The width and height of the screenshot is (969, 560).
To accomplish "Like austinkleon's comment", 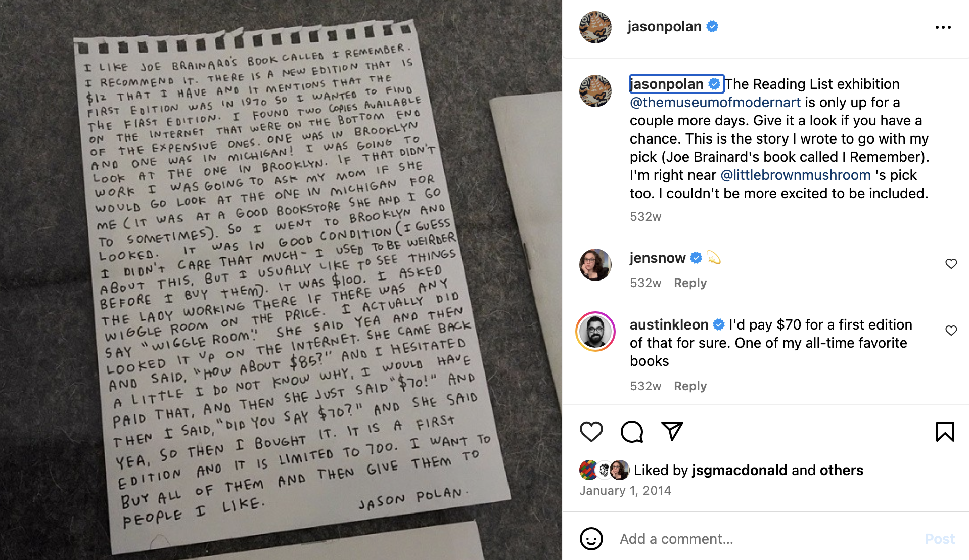I will tap(951, 331).
